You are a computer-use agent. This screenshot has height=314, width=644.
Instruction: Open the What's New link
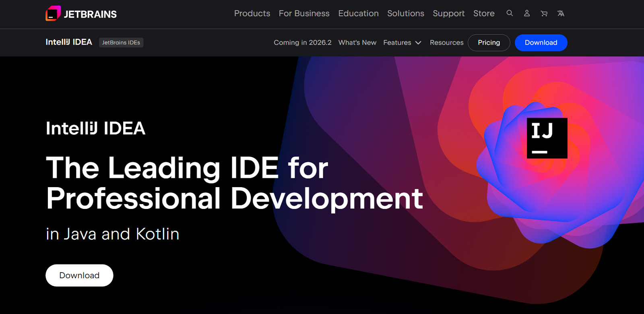[x=357, y=43]
